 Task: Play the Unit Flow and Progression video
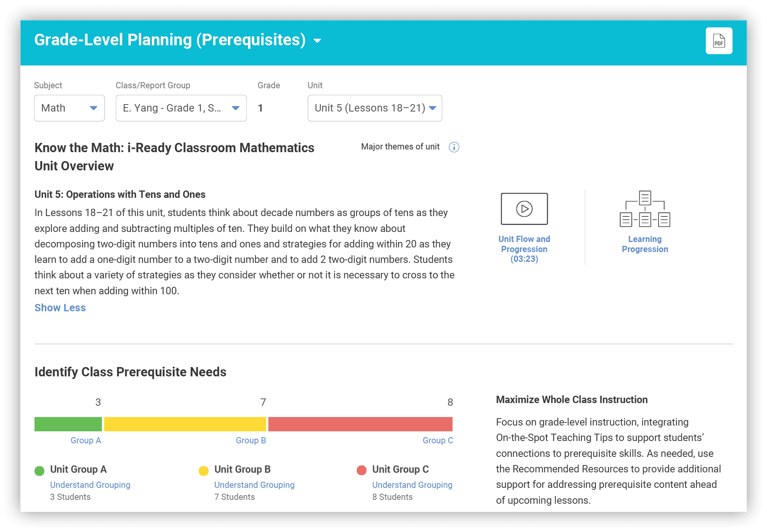(524, 209)
